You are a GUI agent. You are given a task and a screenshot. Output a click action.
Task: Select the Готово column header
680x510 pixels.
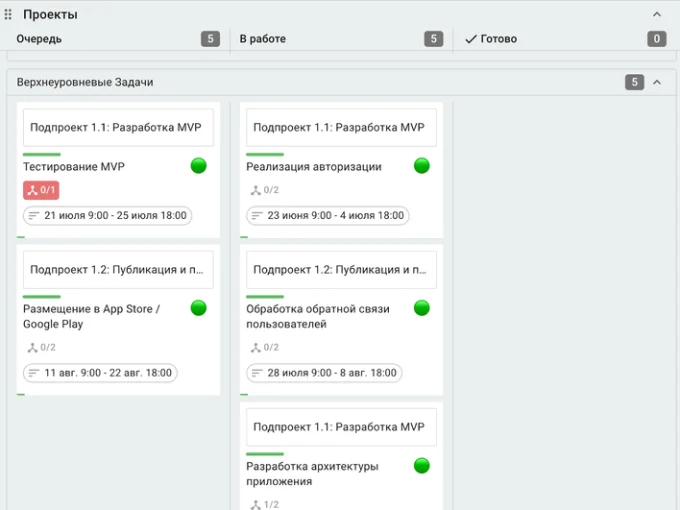click(x=498, y=39)
